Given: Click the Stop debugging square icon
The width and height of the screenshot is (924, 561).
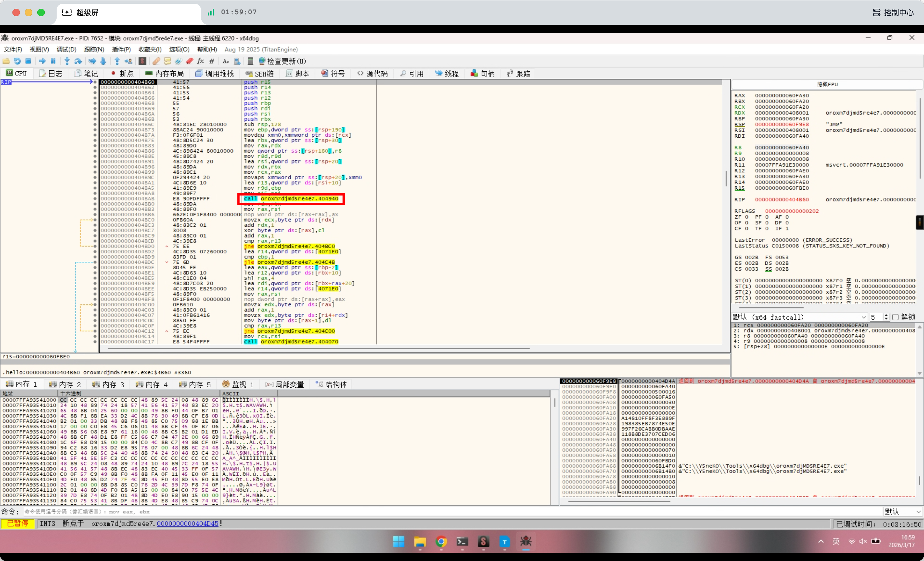Looking at the screenshot, I should click(x=28, y=61).
